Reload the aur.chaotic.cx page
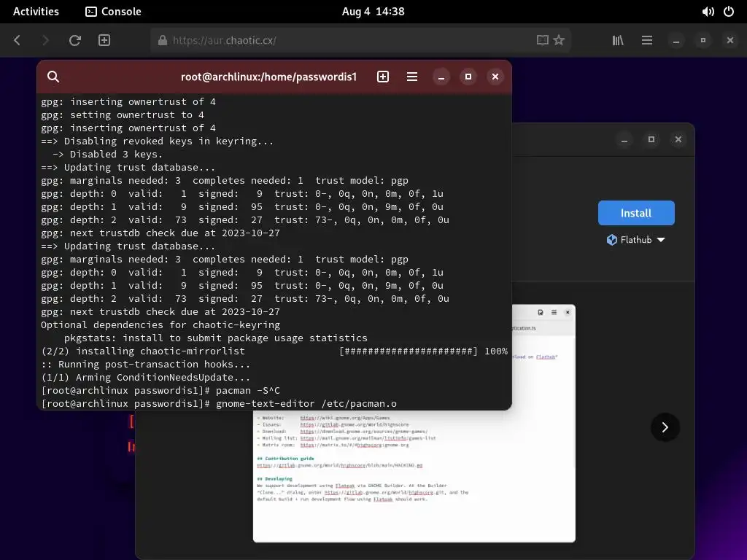 pos(75,40)
